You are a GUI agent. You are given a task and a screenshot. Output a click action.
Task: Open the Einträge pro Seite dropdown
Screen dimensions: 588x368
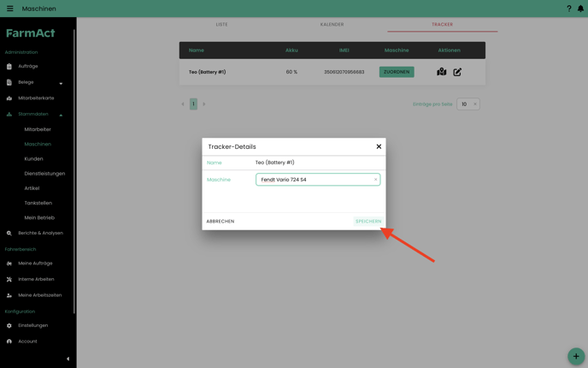click(x=468, y=104)
